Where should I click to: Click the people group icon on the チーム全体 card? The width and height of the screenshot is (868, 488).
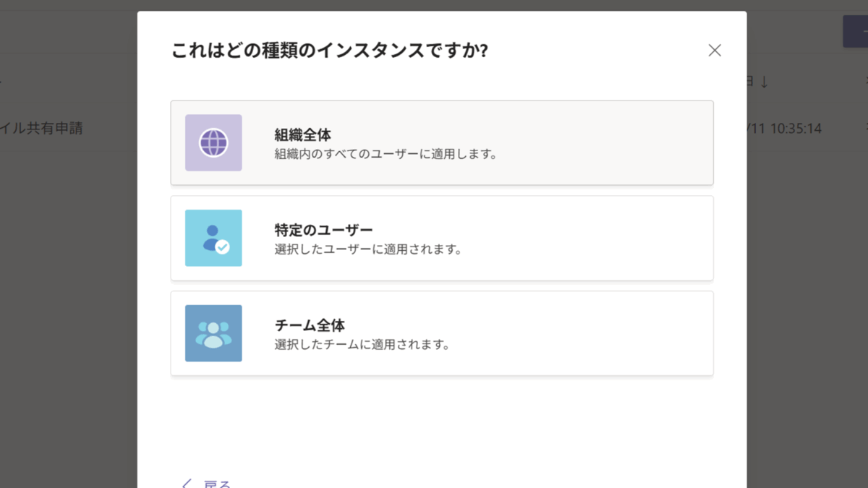coord(213,333)
